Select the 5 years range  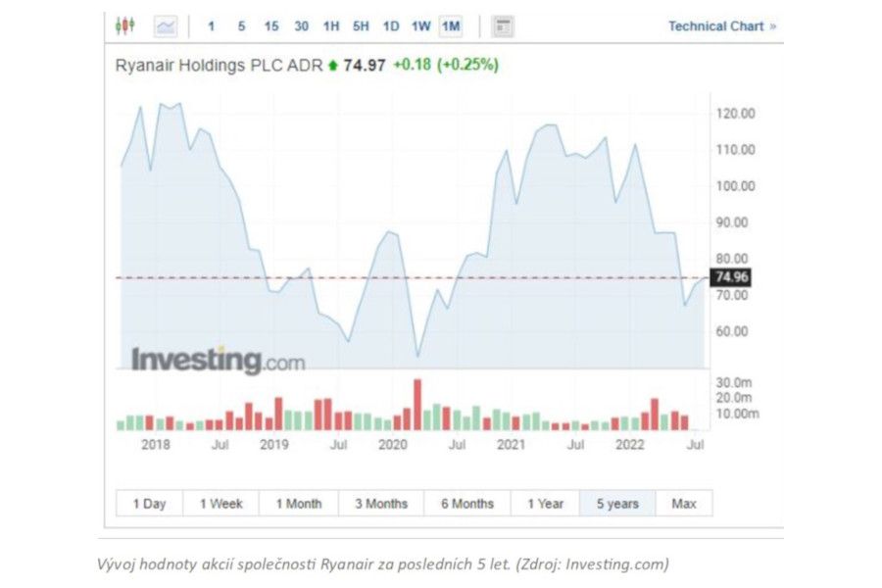coord(617,504)
